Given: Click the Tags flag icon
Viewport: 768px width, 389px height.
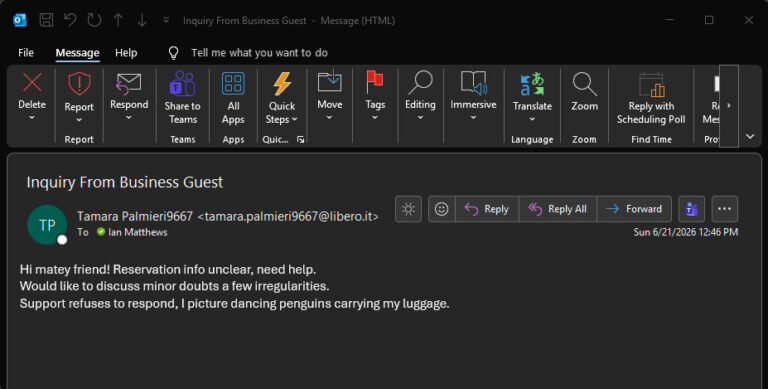Looking at the screenshot, I should (375, 82).
